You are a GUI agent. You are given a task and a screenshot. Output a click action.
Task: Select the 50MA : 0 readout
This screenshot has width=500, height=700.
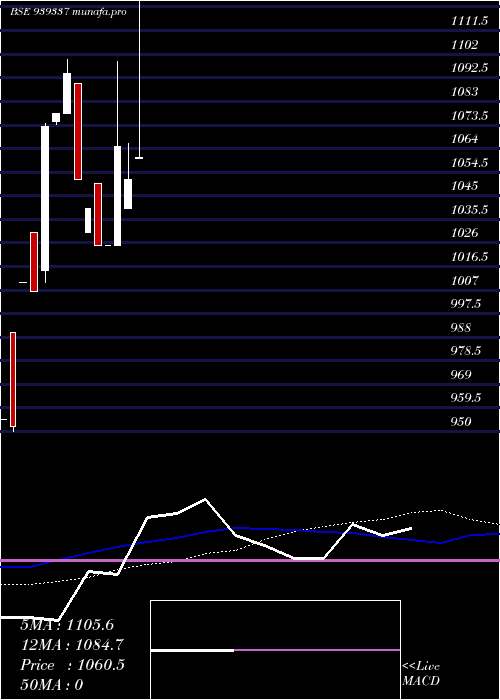52,685
